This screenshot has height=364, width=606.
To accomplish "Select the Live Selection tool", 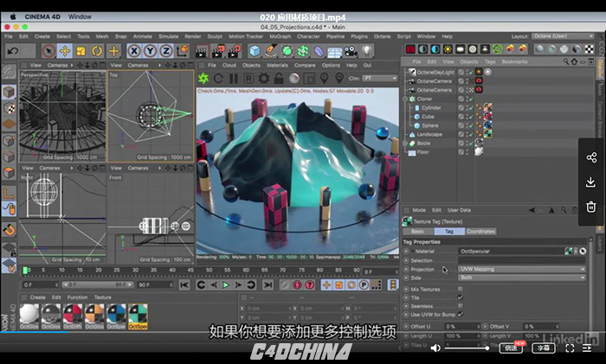I will (48, 51).
